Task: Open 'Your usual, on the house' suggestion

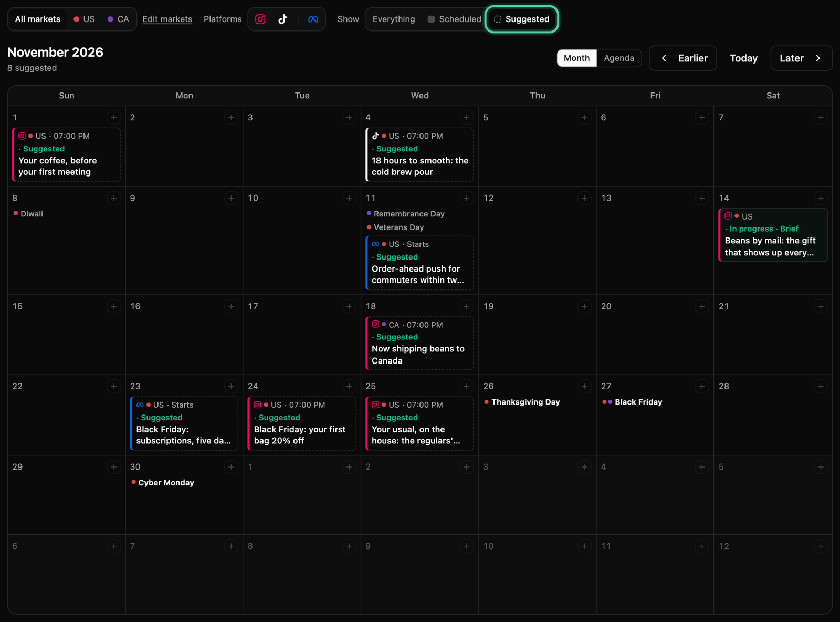Action: [x=419, y=423]
